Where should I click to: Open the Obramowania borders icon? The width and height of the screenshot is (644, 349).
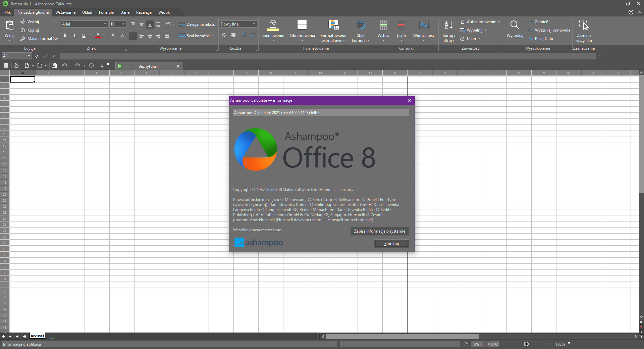[x=302, y=25]
